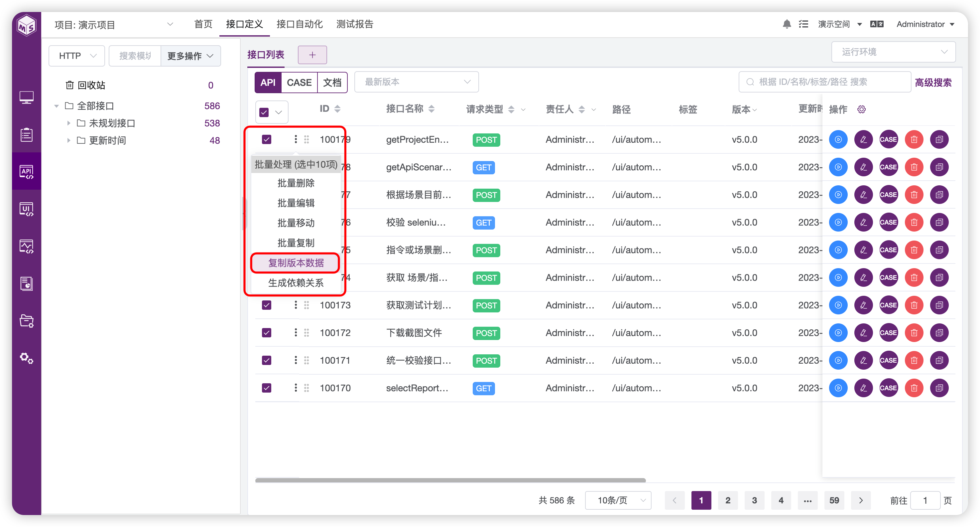
Task: Switch to the 接口自动化 tab
Action: (x=300, y=24)
